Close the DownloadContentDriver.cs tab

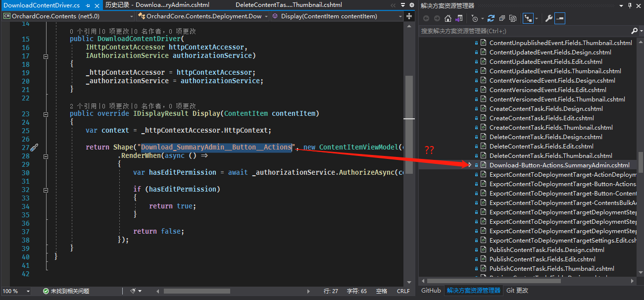96,5
